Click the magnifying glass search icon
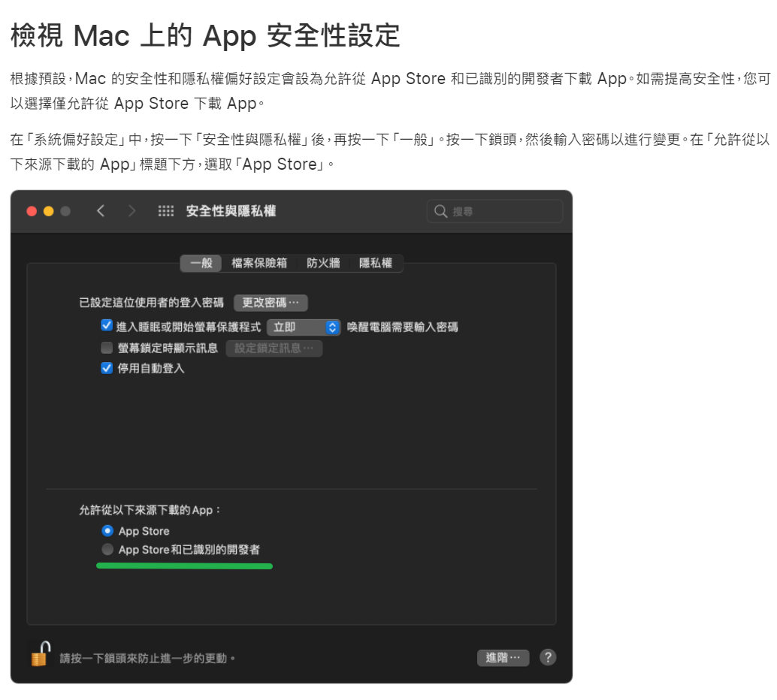Image resolution: width=777 pixels, height=700 pixels. coord(440,212)
